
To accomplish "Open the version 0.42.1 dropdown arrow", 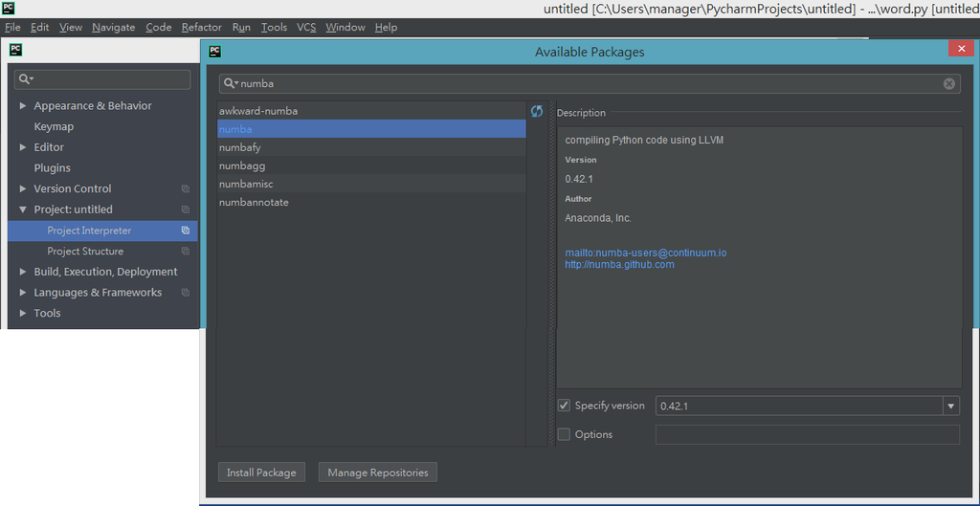I will [x=950, y=407].
